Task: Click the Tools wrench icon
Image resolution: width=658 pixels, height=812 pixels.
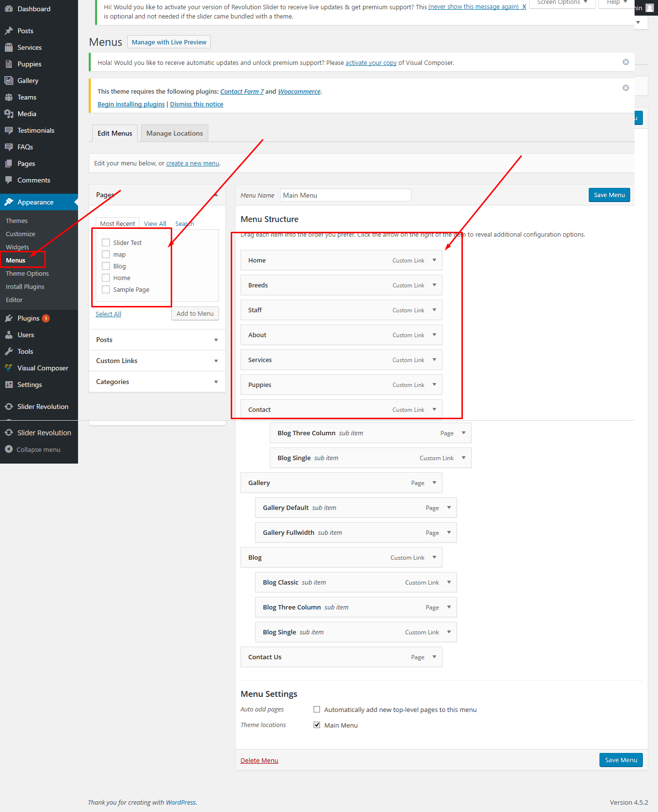Action: click(9, 351)
